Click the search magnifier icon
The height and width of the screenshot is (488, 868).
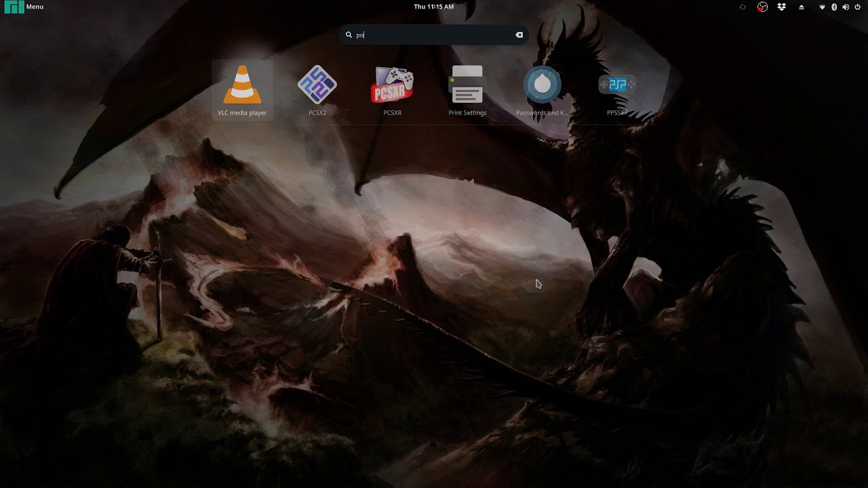pyautogui.click(x=349, y=35)
